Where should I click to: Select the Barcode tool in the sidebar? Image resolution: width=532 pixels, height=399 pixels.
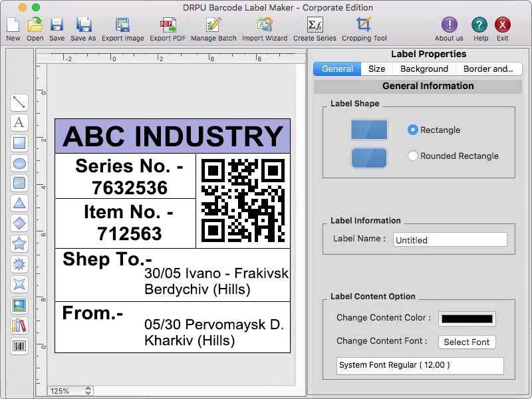click(19, 346)
